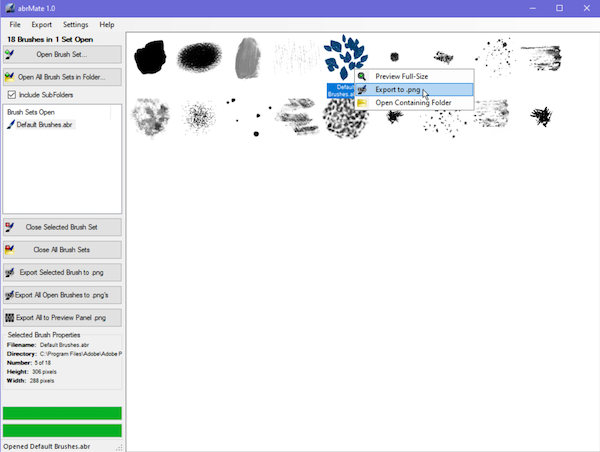Select the fine speckle cluster brush thumbnail
Screen dimensions: 600x452
(x=199, y=116)
